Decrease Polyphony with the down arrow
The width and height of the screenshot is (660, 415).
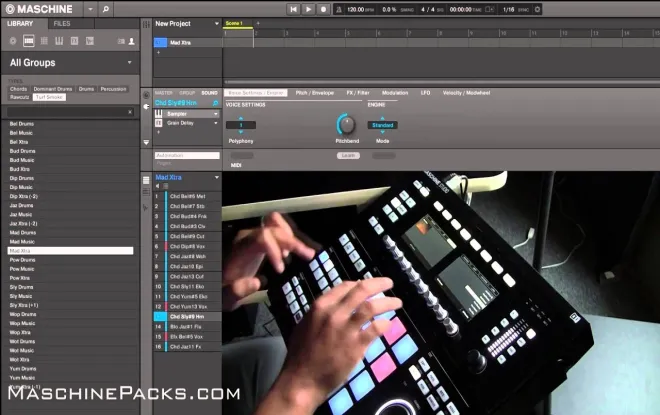(x=241, y=132)
